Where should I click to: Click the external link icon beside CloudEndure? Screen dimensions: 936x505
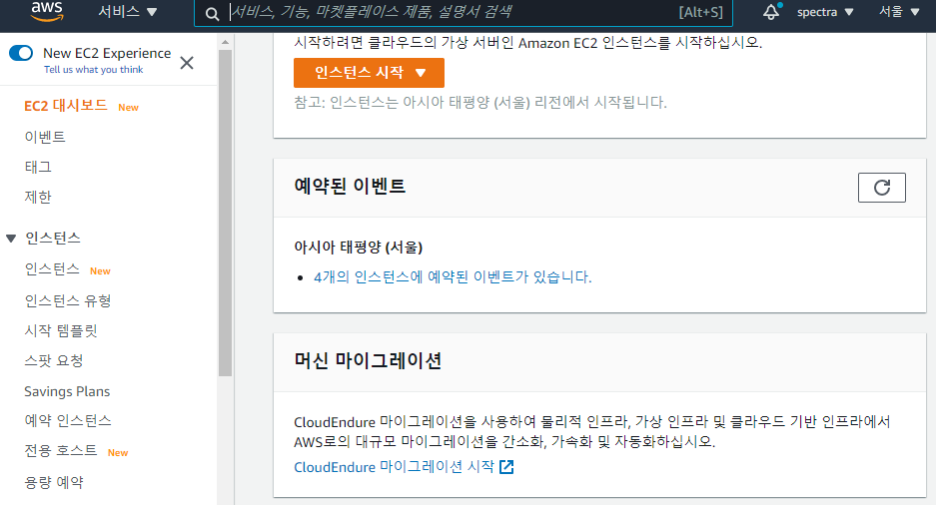[506, 467]
